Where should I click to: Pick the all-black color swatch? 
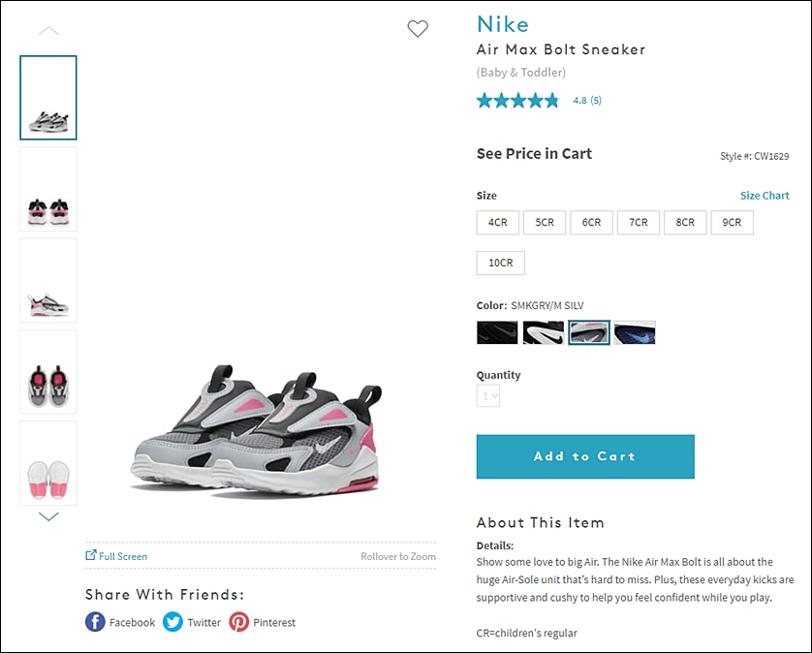[x=497, y=332]
